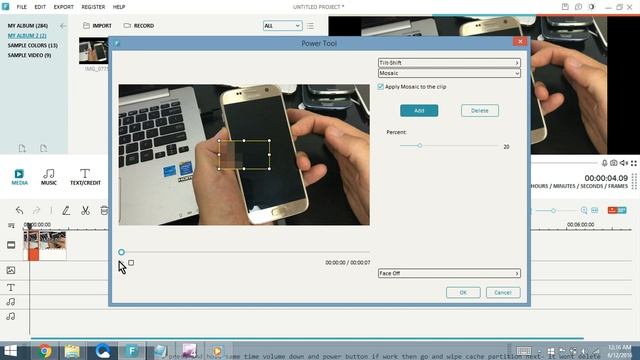Click the fullscreen preview icon
The width and height of the screenshot is (640, 360).
634,163
